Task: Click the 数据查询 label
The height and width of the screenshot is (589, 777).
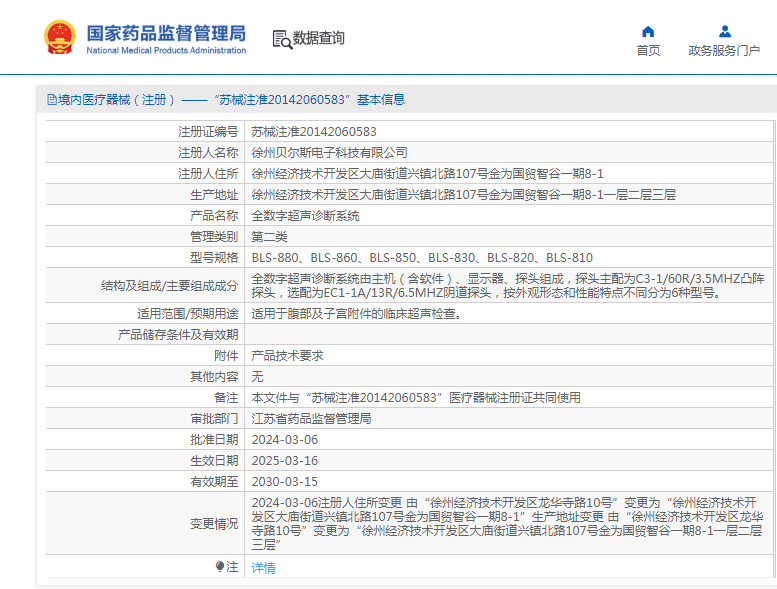Action: 318,38
